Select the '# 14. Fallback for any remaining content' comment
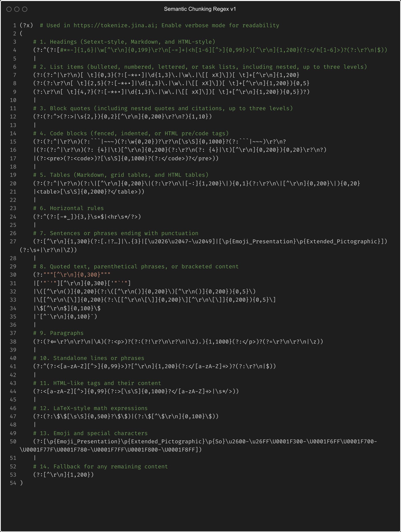 click(100, 466)
